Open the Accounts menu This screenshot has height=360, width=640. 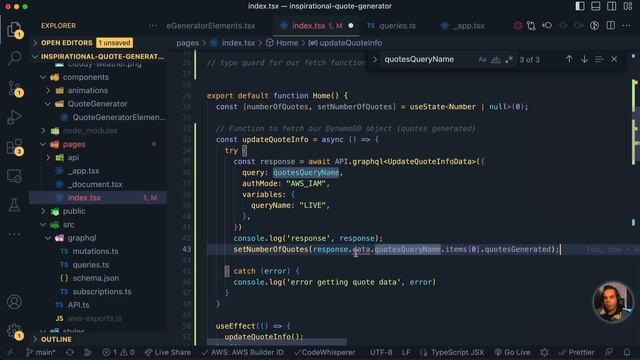pos(14,302)
